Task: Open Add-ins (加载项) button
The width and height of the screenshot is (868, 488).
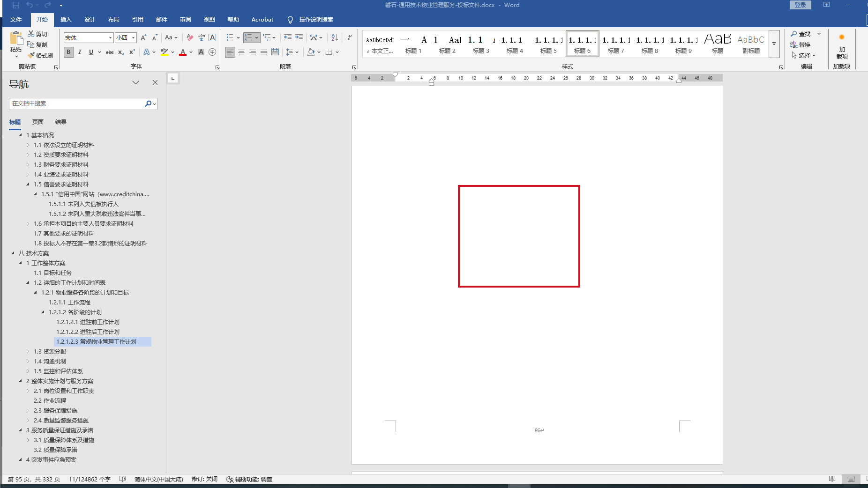Action: click(842, 46)
